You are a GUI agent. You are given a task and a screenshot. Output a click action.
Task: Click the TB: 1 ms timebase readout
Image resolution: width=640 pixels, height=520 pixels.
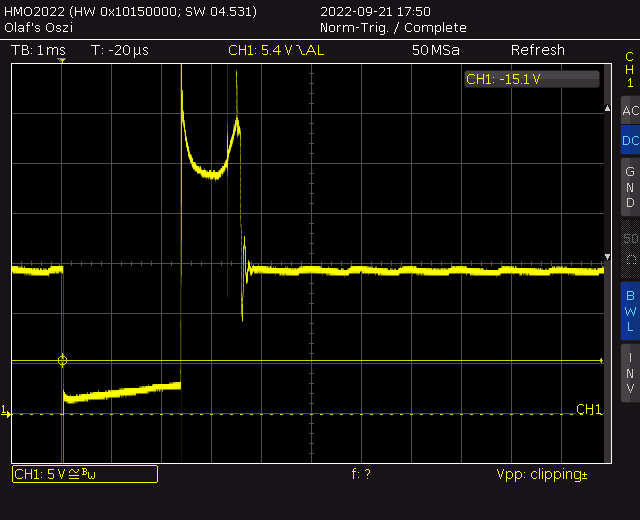pyautogui.click(x=38, y=50)
